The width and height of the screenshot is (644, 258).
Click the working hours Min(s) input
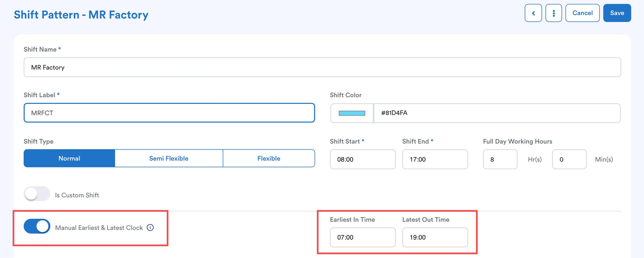569,159
